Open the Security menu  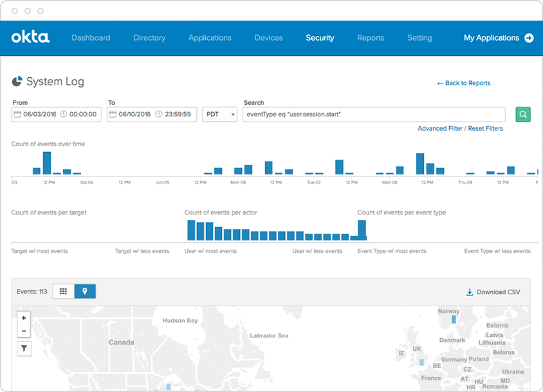point(320,38)
